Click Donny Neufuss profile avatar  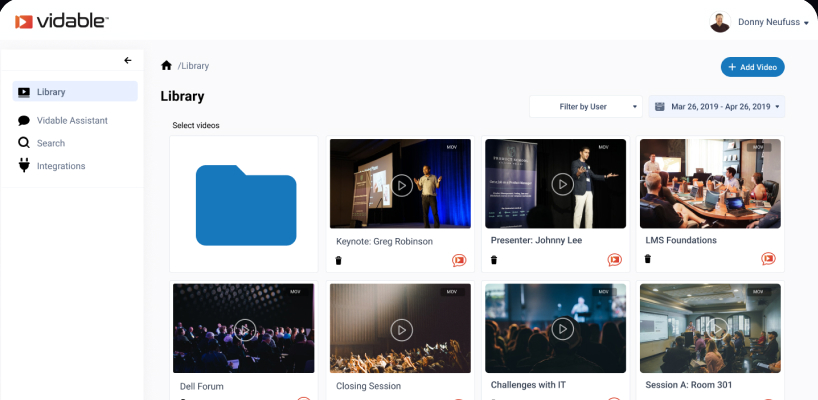pos(720,22)
